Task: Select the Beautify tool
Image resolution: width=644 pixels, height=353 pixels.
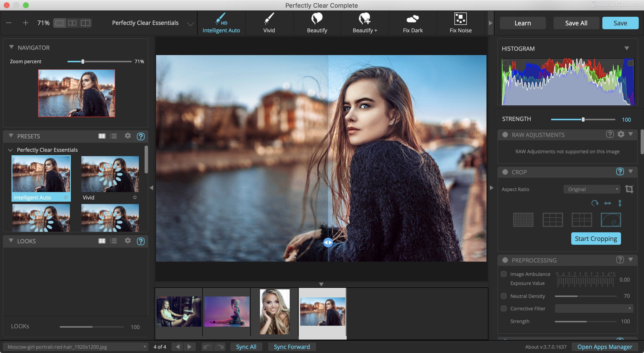Action: coord(317,22)
